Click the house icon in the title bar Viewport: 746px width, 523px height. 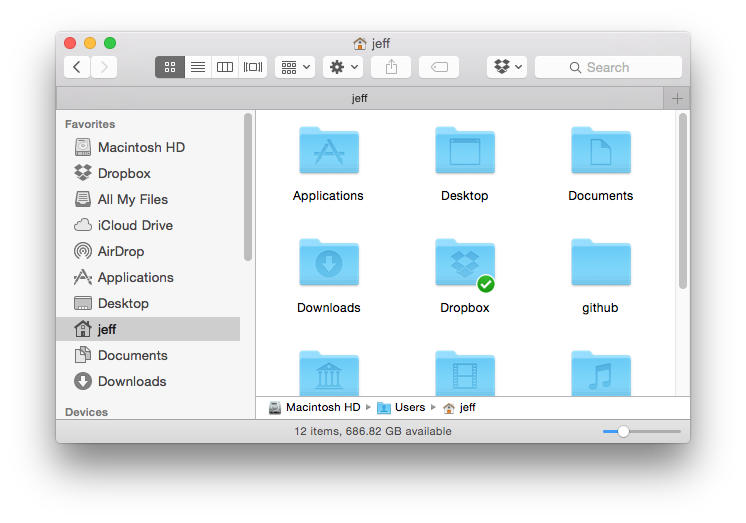coord(360,44)
